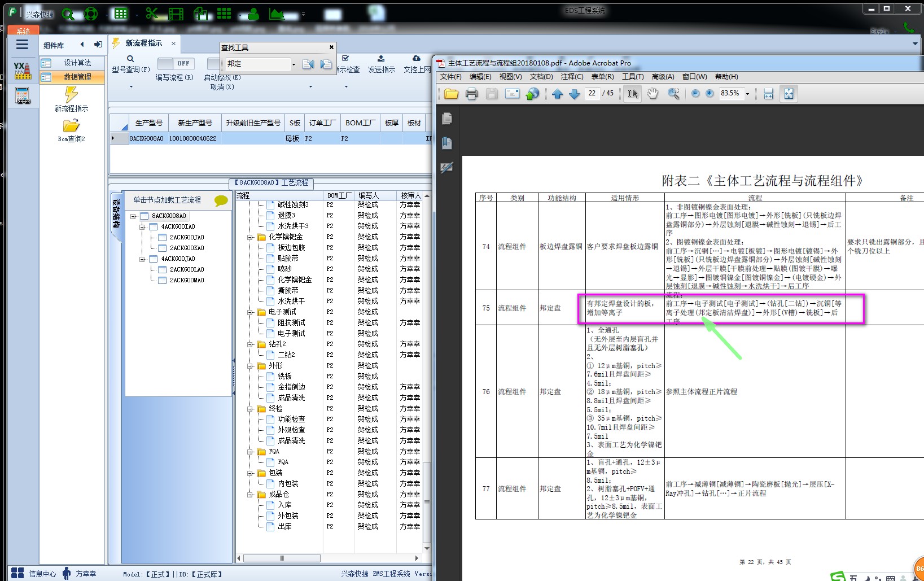This screenshot has width=924, height=581.
Task: Collapse the 8ACKG008A0 tree node
Action: 133,216
